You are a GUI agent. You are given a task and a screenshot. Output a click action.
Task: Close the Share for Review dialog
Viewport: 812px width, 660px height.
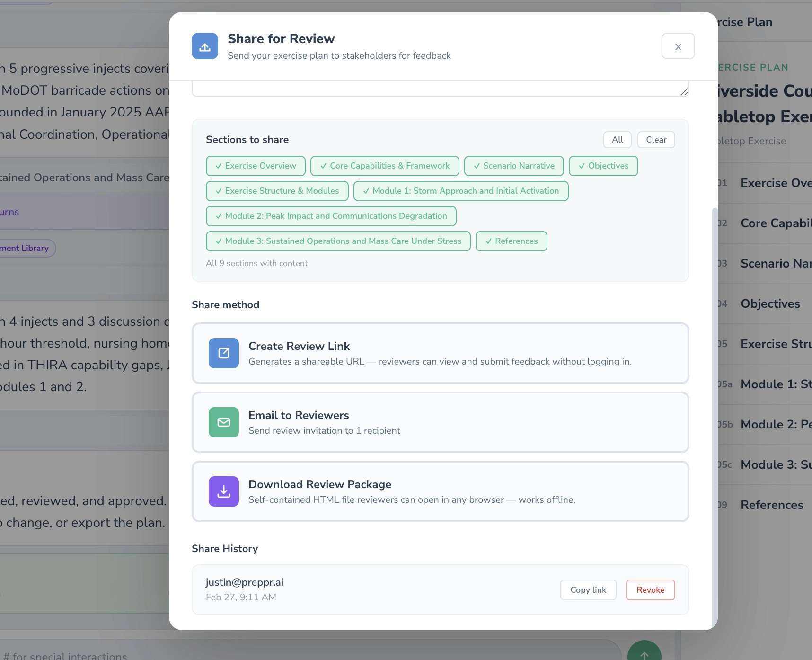(678, 46)
